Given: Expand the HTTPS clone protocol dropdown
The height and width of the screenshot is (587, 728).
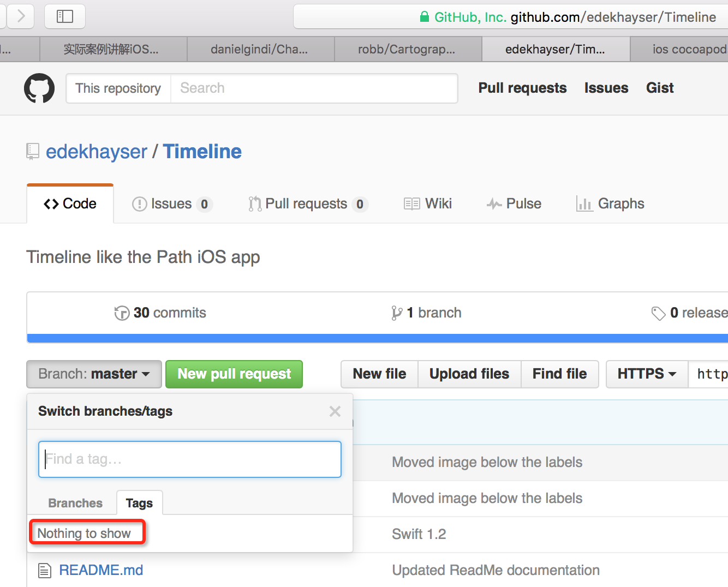Looking at the screenshot, I should coord(647,374).
